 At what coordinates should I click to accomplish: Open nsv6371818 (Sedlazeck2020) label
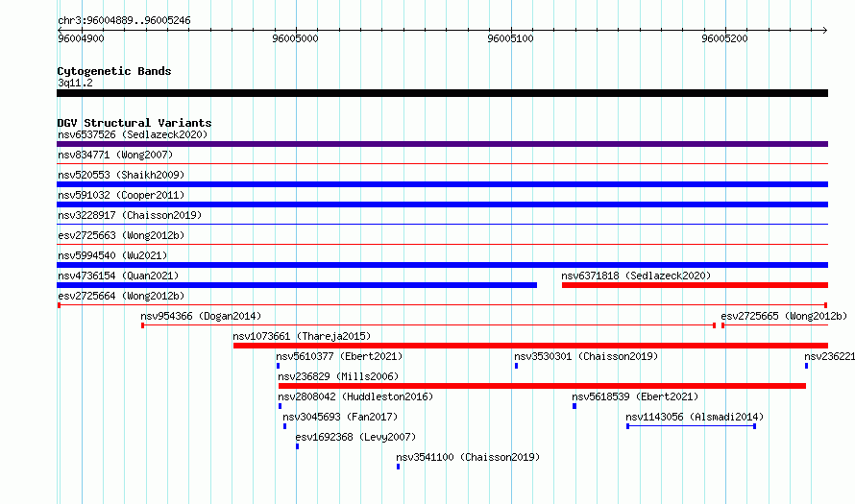click(636, 276)
